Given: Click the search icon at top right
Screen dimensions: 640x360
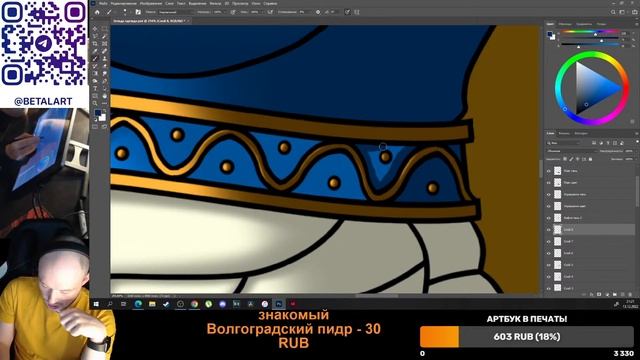Looking at the screenshot, I should pos(613,12).
